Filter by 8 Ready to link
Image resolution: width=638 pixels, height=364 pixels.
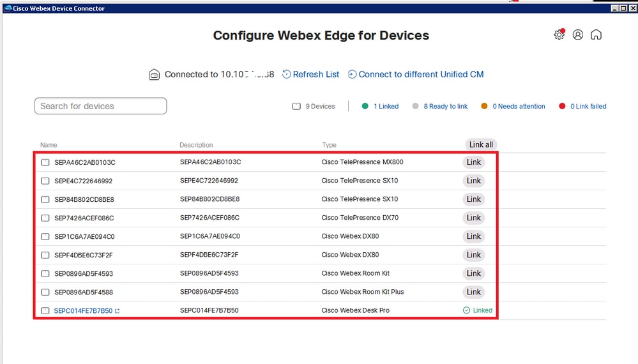(x=446, y=106)
